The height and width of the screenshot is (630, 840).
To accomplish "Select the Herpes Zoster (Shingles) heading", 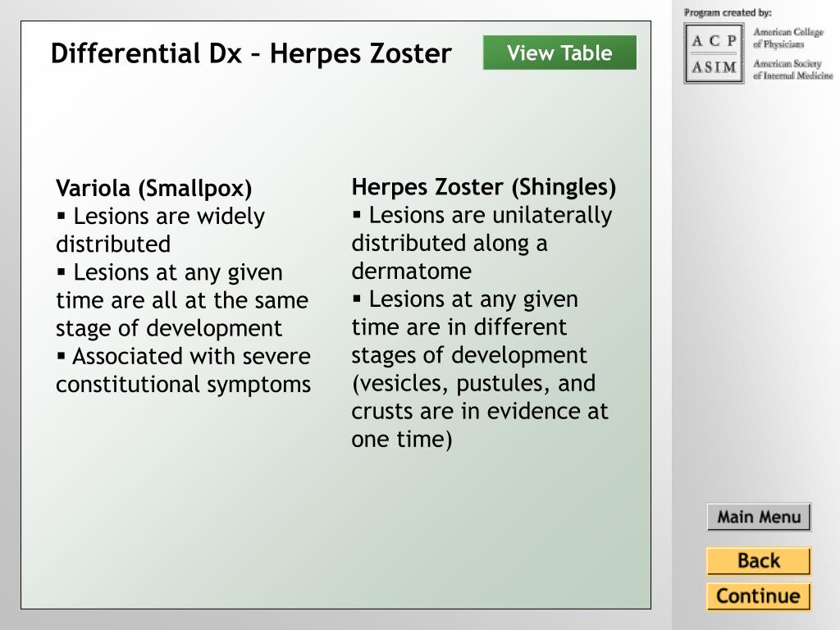I will pyautogui.click(x=484, y=187).
